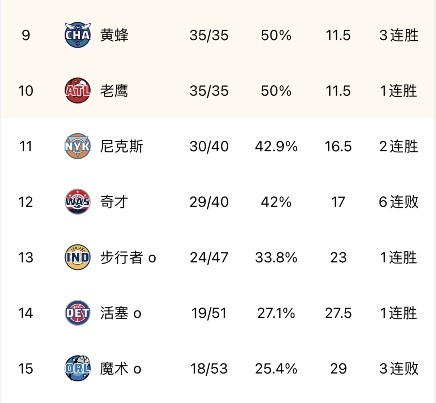
Task: Open team name 黄蜂
Action: 114,35
